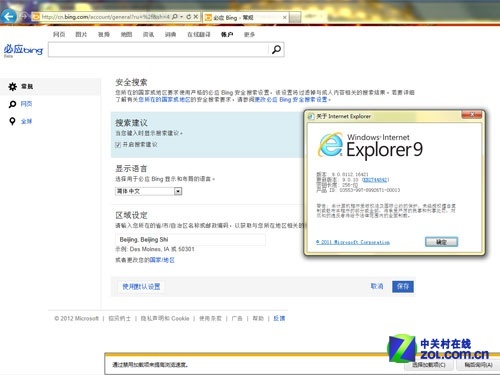The width and height of the screenshot is (500, 375).
Task: Follow the change Bing safe search settings link
Action: pos(291,100)
